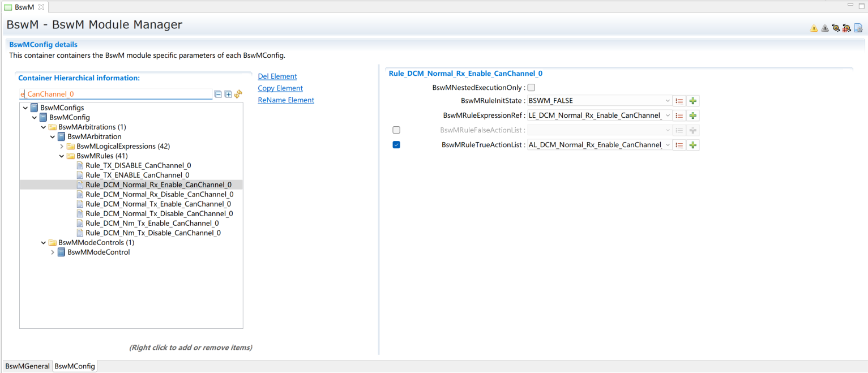Screen dimensions: 868x373
Task: Select Rule_DCM_Nm_Tx_Enable_CanChannel_0 in tree
Action: click(x=152, y=224)
